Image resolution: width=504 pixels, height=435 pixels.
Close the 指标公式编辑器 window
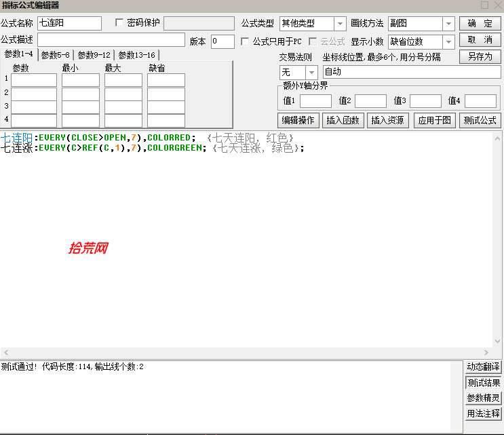pyautogui.click(x=498, y=5)
